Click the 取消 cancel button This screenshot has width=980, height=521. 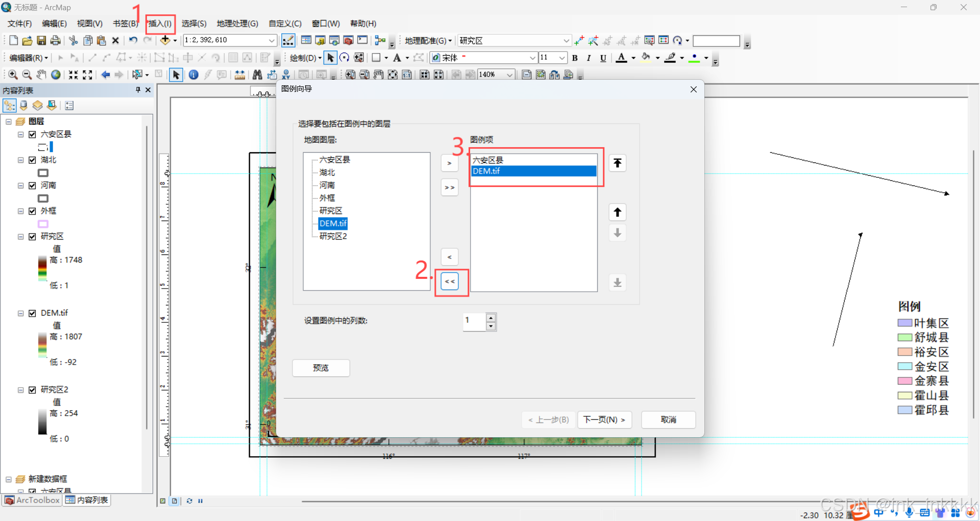click(668, 419)
